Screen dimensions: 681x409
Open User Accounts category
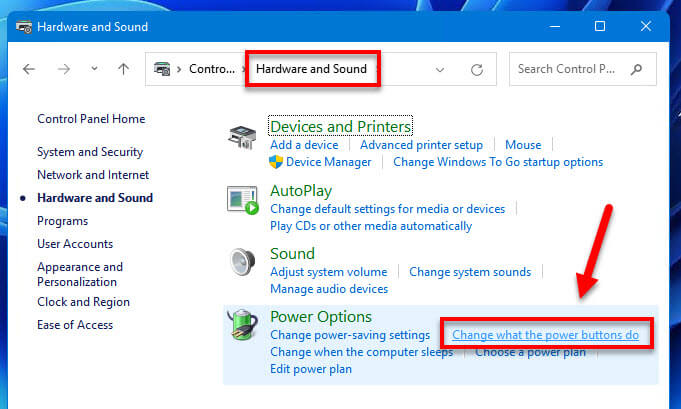coord(75,244)
